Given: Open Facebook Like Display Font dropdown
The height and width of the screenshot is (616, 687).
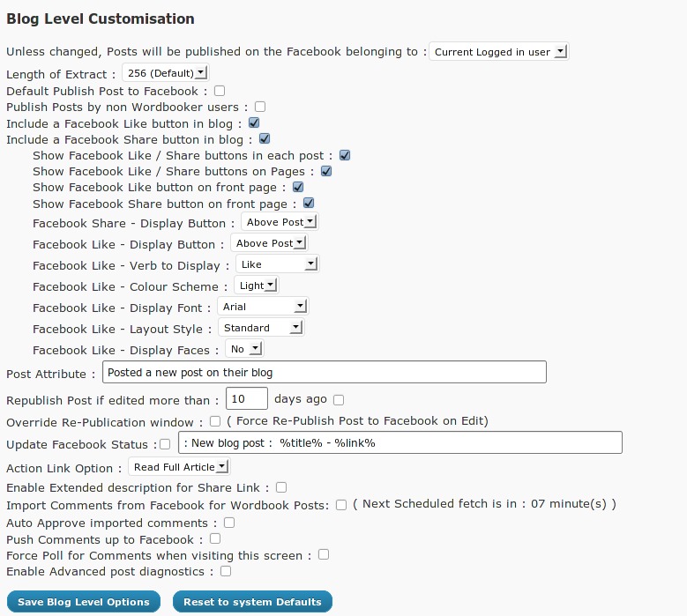Looking at the screenshot, I should (263, 307).
